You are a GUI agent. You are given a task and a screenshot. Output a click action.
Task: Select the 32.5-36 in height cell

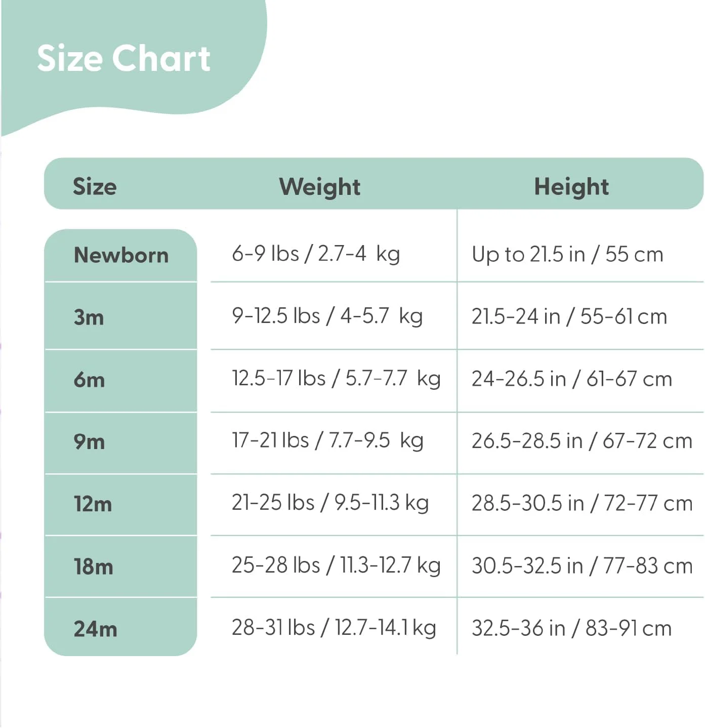[x=571, y=628]
